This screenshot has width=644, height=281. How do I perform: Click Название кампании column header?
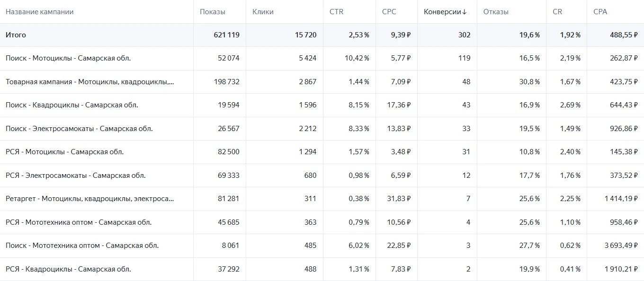pos(40,12)
